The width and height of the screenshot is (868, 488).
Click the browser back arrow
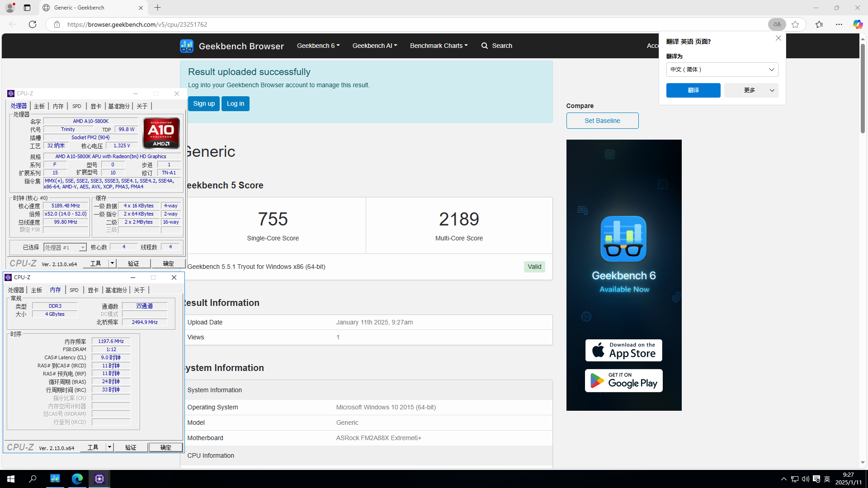point(13,24)
